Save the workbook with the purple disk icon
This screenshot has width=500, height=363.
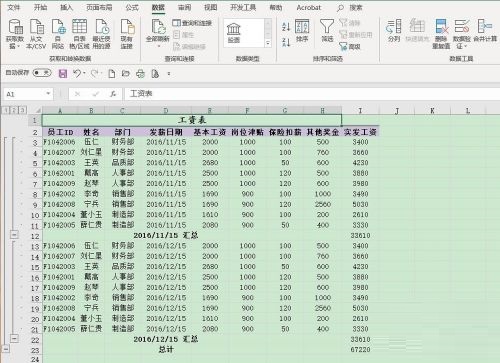click(63, 73)
